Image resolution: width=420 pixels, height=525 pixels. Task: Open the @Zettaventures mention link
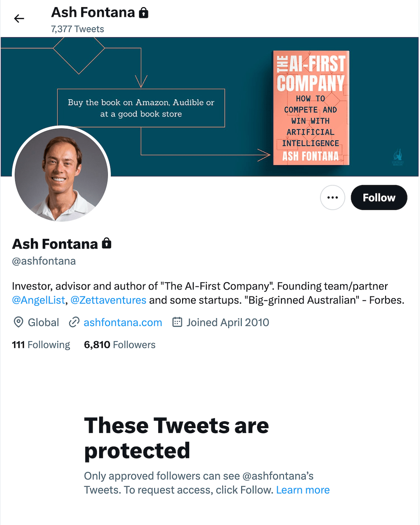click(108, 300)
